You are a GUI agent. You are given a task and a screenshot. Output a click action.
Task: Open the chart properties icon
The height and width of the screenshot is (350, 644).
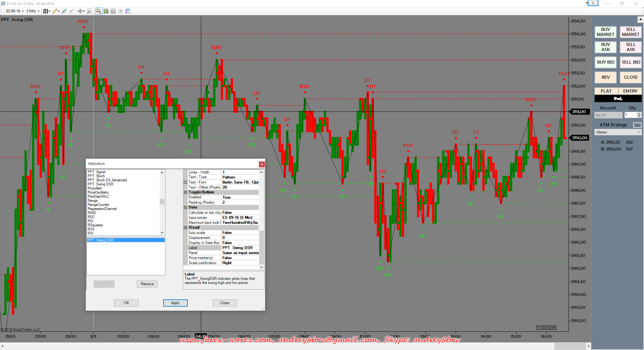128,11
